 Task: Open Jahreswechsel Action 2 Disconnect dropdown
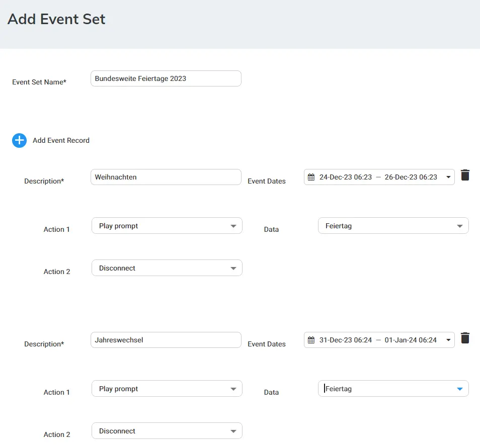(x=167, y=430)
